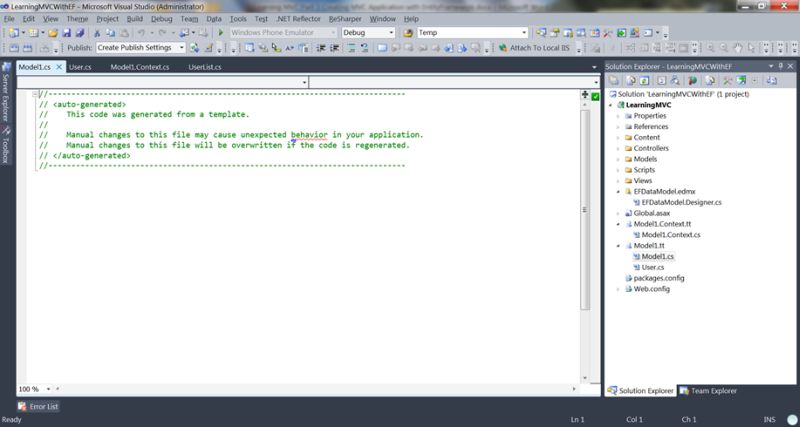Switch to the UserList.cs tab
The image size is (800, 427).
(205, 67)
